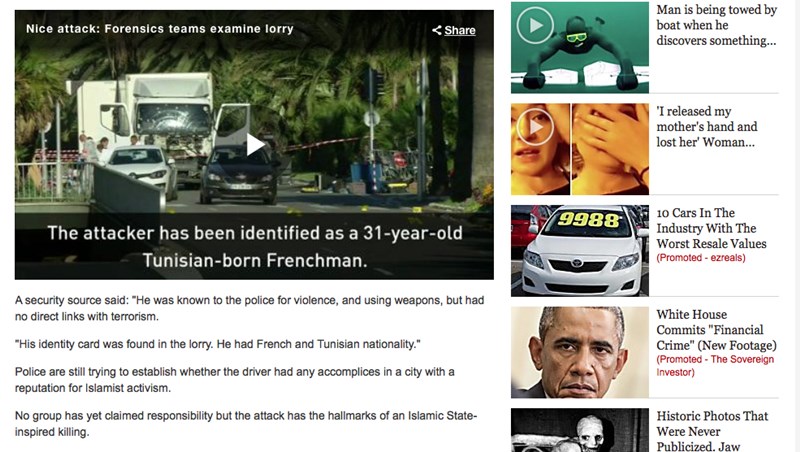Click the woman covering face thumbnail
Image resolution: width=800 pixels, height=452 pixels.
pyautogui.click(x=580, y=149)
